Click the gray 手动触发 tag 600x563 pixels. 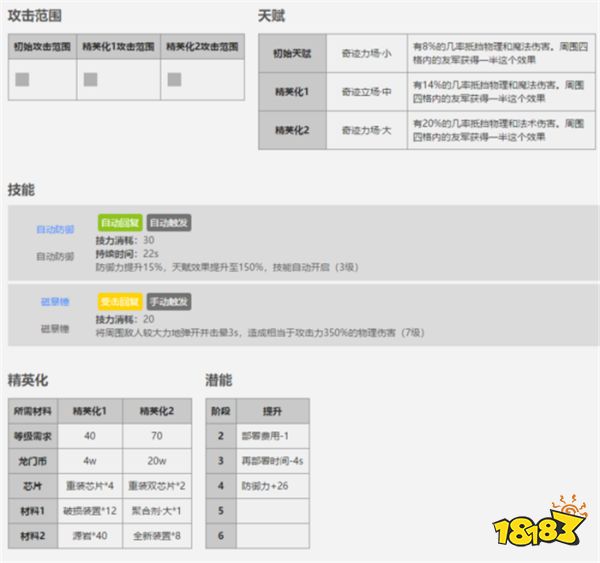coord(169,301)
